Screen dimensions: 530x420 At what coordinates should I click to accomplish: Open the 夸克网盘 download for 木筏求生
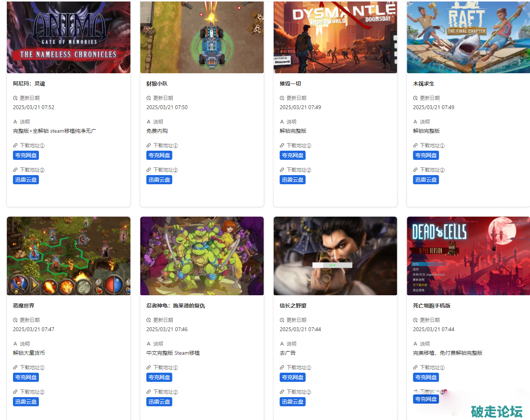tap(426, 155)
